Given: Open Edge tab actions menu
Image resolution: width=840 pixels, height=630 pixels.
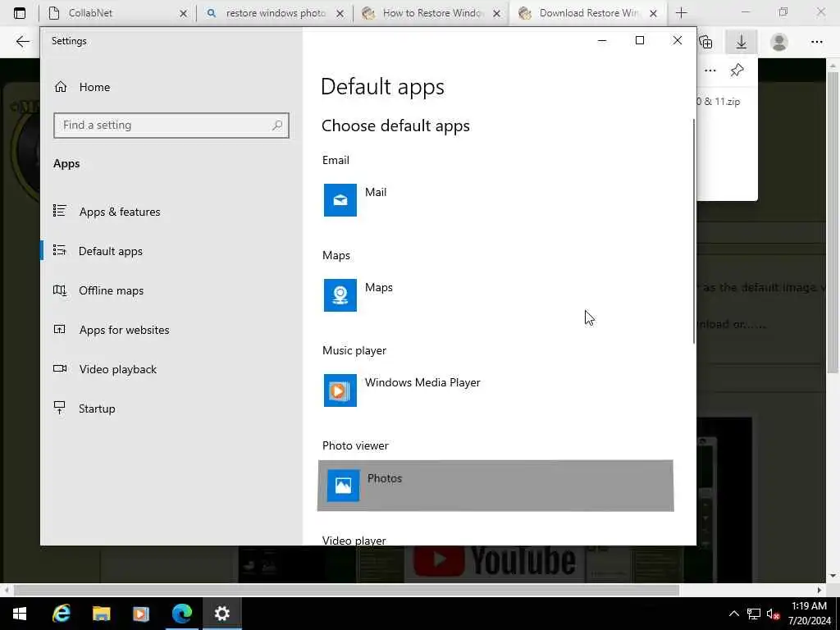Looking at the screenshot, I should (x=20, y=13).
